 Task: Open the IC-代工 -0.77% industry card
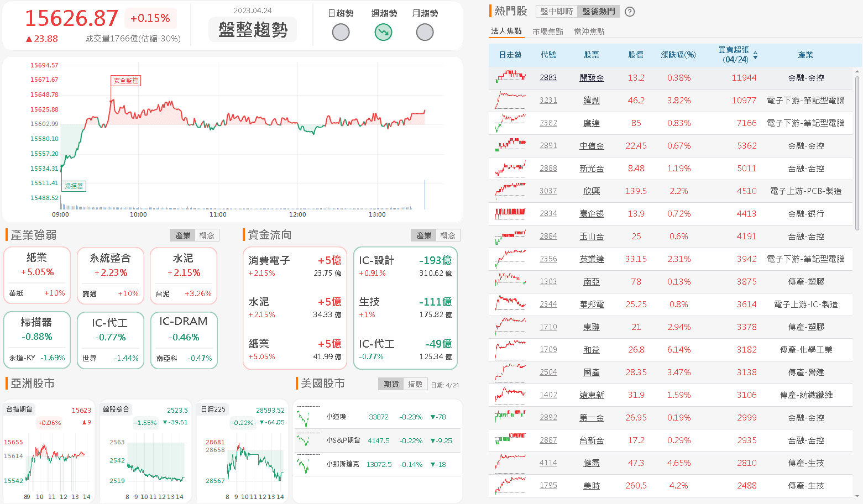coord(111,340)
